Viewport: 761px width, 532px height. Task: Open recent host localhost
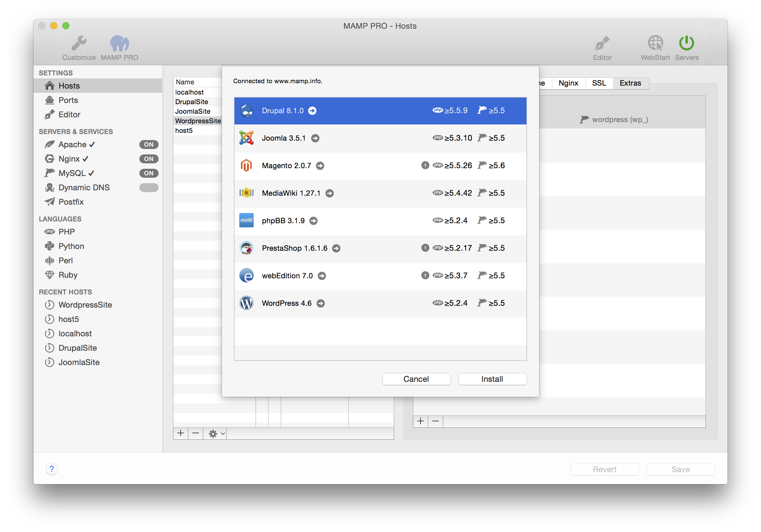pyautogui.click(x=75, y=333)
